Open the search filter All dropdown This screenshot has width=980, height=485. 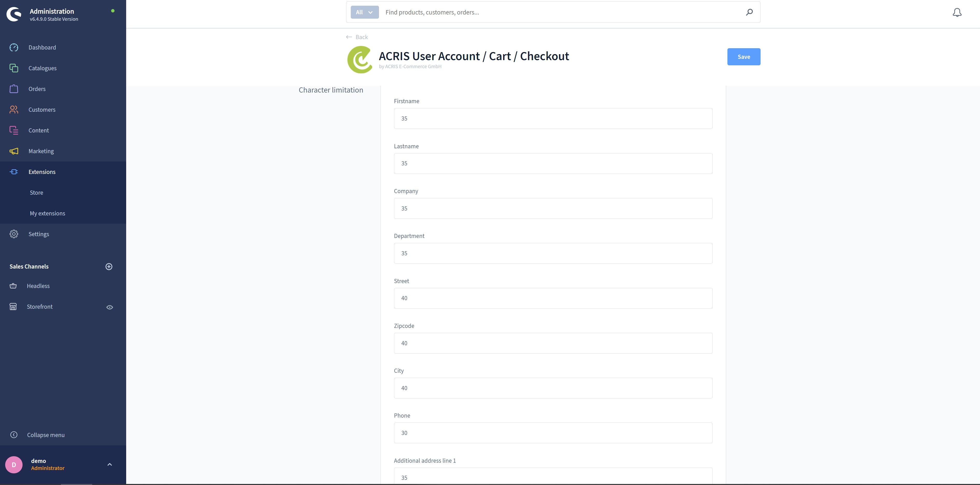[x=364, y=12]
